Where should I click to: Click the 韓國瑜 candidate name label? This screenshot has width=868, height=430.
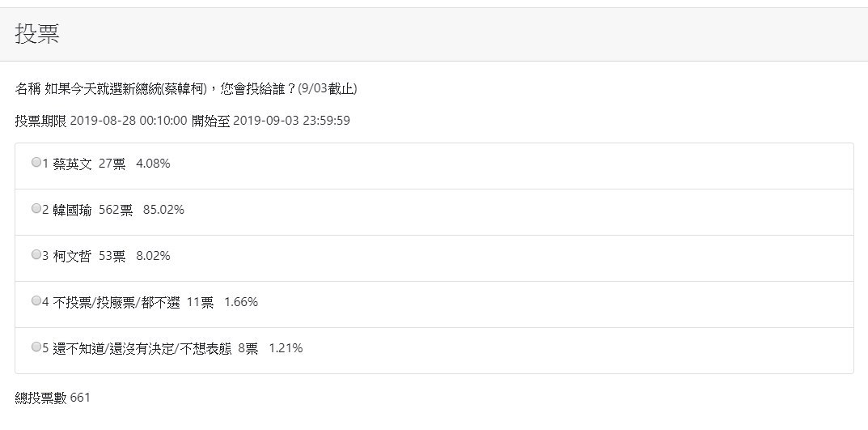[72, 210]
